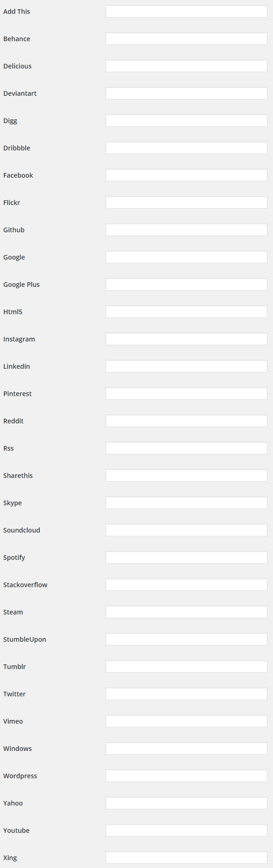273x868 pixels.
Task: Click the Instagram text field
Action: tap(186, 338)
